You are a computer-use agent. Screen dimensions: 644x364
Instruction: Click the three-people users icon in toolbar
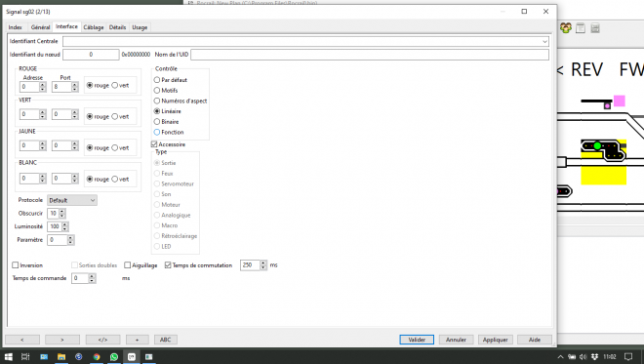pyautogui.click(x=566, y=28)
